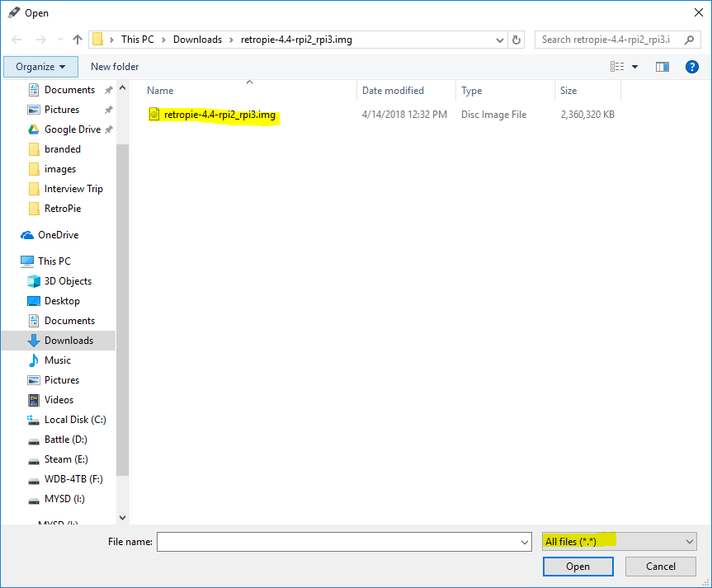Select Downloads in the address breadcrumb
This screenshot has width=712, height=588.
197,40
